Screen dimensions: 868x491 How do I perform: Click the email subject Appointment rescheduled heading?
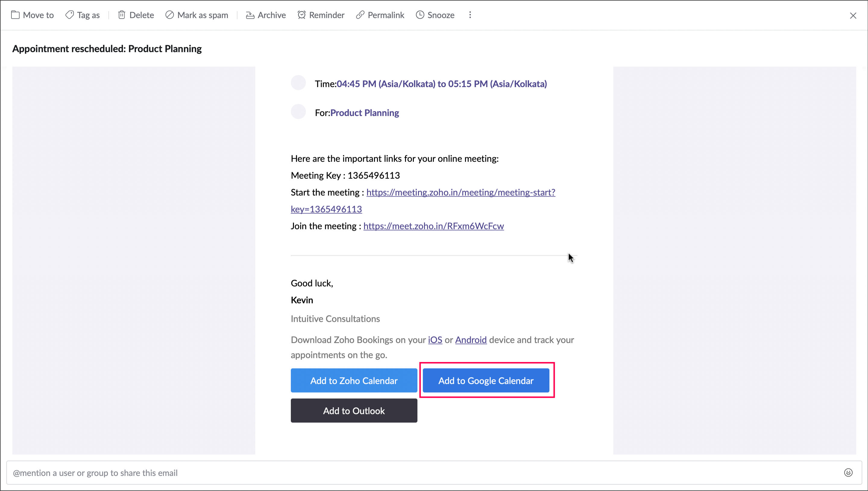click(107, 49)
